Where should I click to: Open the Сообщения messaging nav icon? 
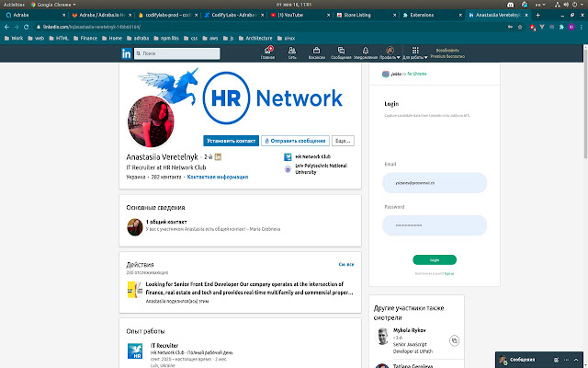[341, 53]
